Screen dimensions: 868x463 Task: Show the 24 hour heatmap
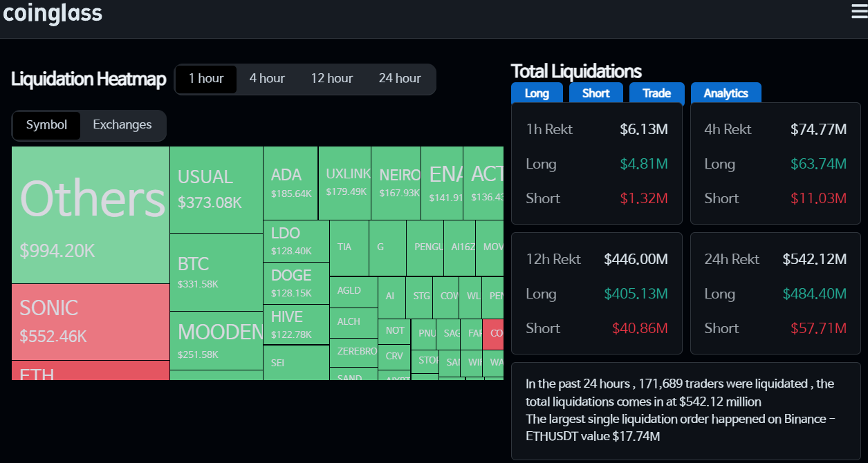coord(400,79)
